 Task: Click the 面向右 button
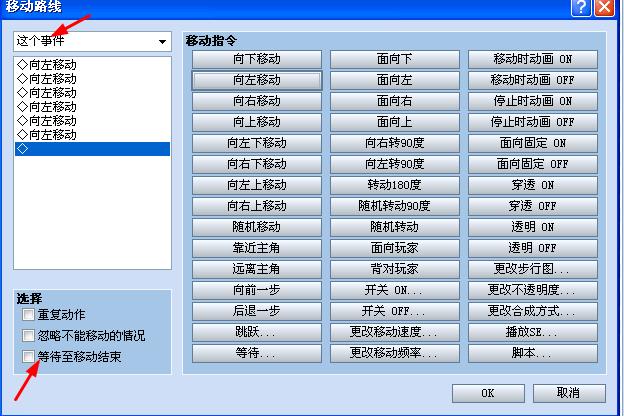[395, 101]
